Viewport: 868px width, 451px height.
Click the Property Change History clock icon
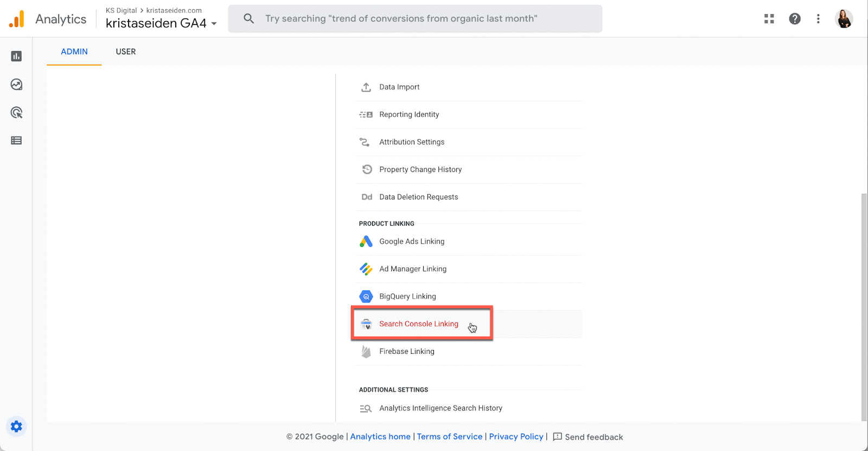click(x=367, y=169)
